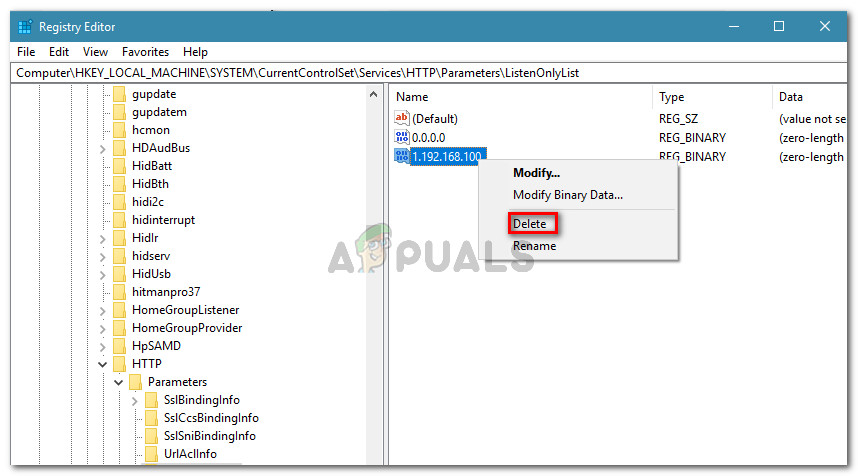Image resolution: width=858 pixels, height=476 pixels.
Task: Select the hcmon folder icon
Action: pos(119,130)
